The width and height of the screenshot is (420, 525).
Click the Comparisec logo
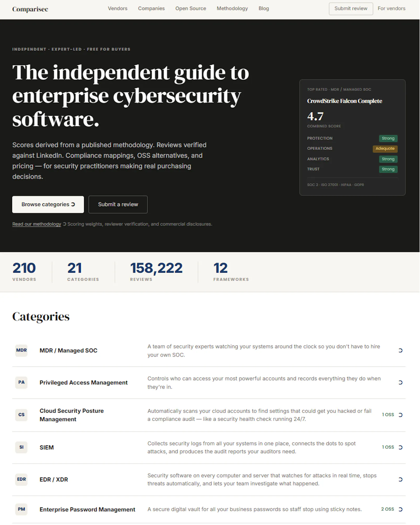30,9
